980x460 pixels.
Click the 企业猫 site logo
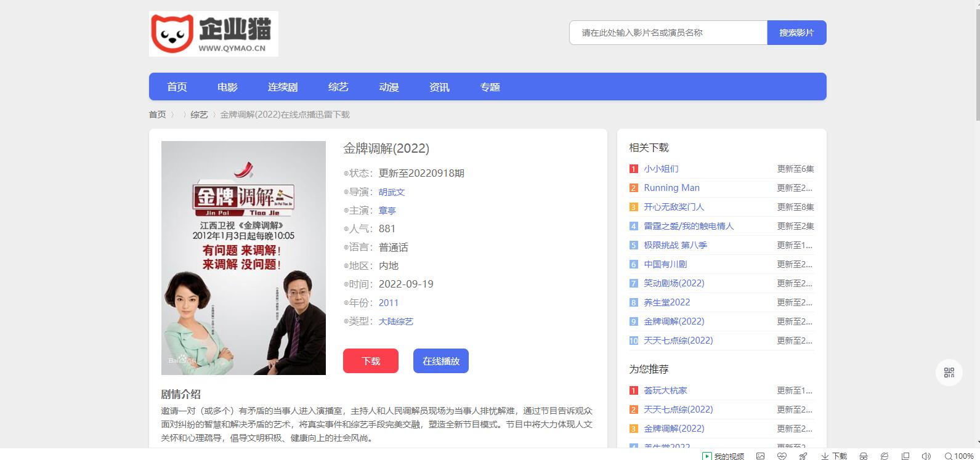point(213,34)
